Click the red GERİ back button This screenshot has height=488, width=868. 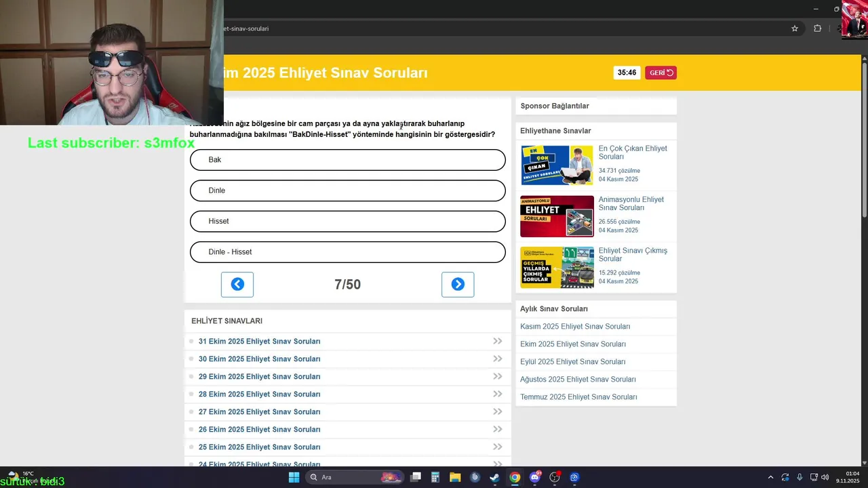pyautogui.click(x=660, y=73)
